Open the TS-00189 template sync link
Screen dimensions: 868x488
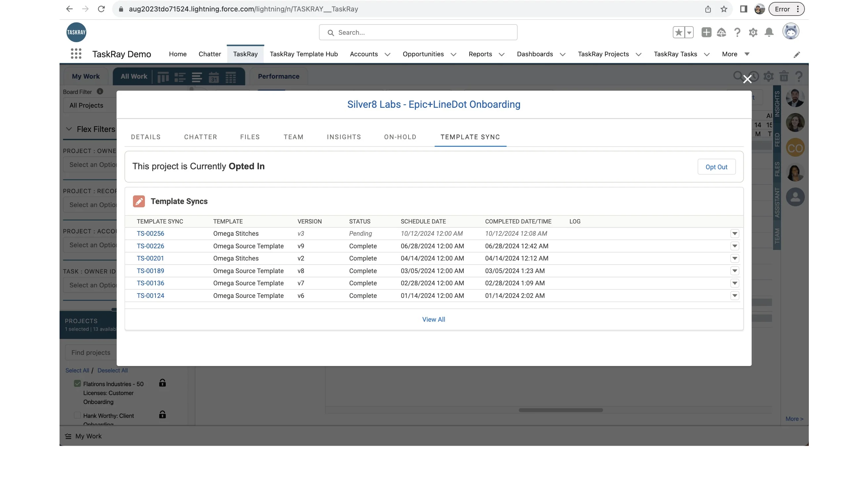(x=150, y=271)
